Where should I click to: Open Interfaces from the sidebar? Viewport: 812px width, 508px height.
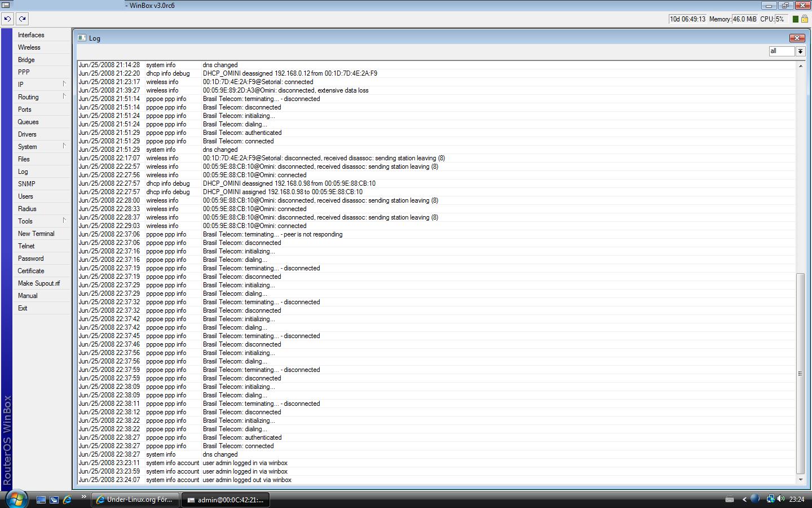pos(42,35)
